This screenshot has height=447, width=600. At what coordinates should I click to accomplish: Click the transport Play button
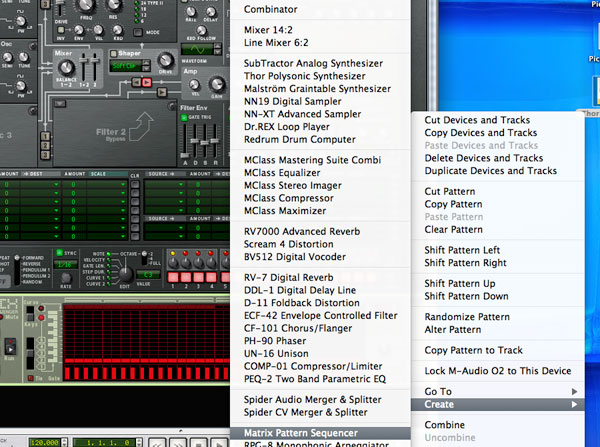(x=218, y=444)
